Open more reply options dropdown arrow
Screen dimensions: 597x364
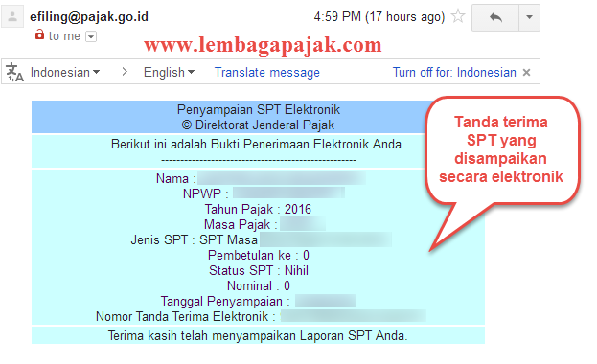point(529,17)
